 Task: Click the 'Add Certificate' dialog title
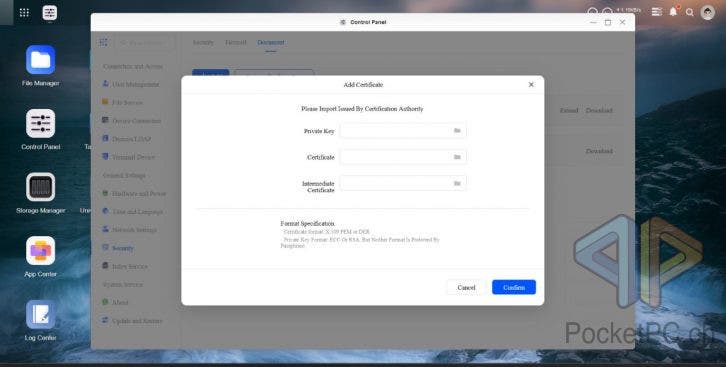363,85
